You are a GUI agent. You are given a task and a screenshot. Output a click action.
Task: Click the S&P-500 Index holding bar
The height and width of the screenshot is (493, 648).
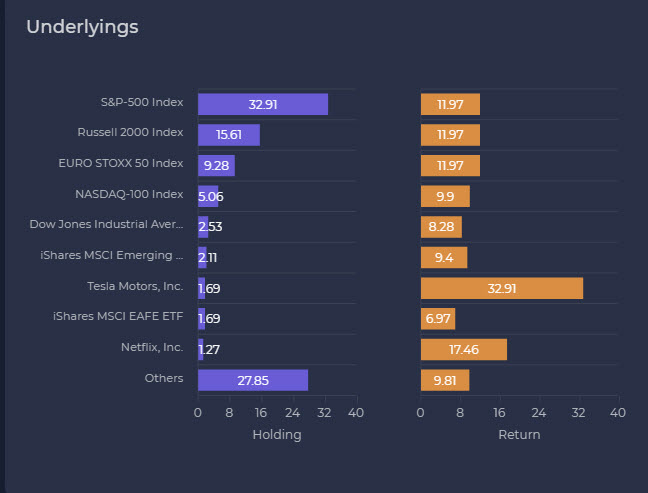click(262, 104)
